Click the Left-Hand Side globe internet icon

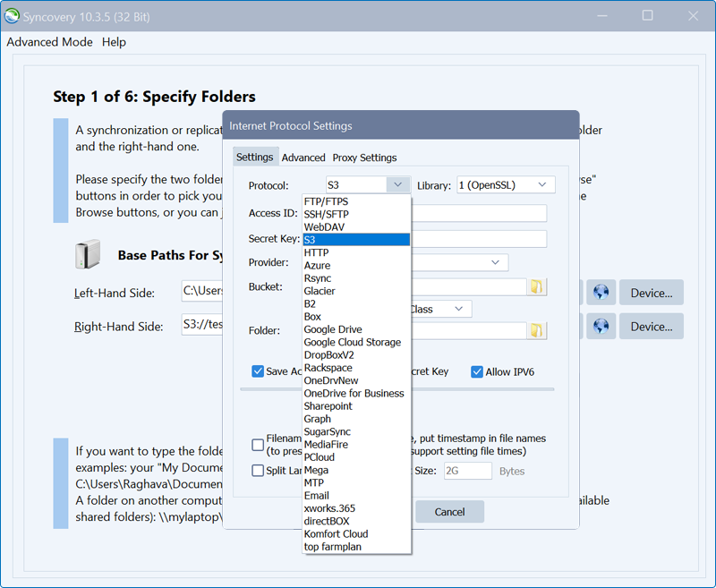click(x=601, y=292)
